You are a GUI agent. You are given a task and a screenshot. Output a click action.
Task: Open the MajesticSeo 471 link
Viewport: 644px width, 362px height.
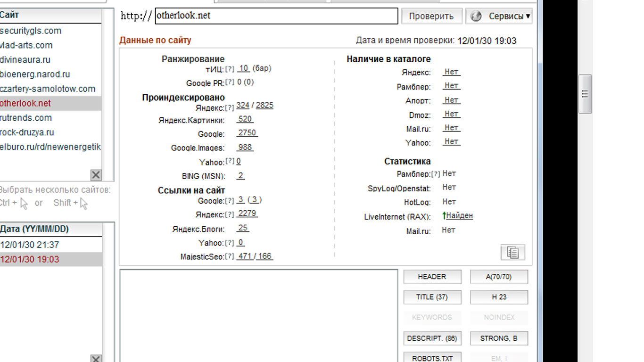point(245,256)
